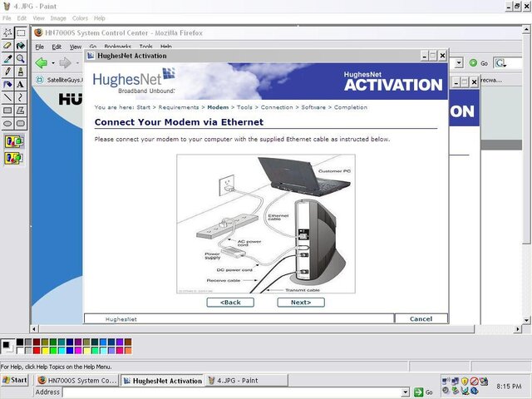532x399 pixels.
Task: Switch to 4.JPG - Paint taskbar button
Action: pos(247,381)
